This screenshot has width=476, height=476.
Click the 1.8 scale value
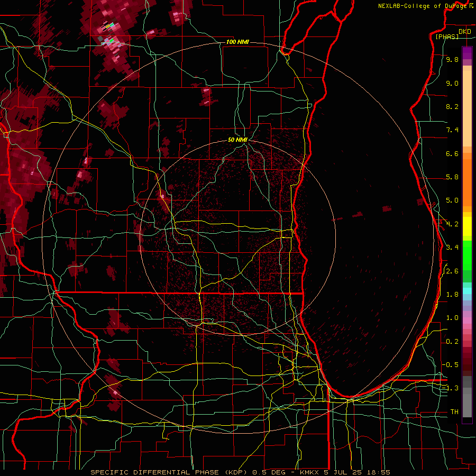[x=452, y=295]
